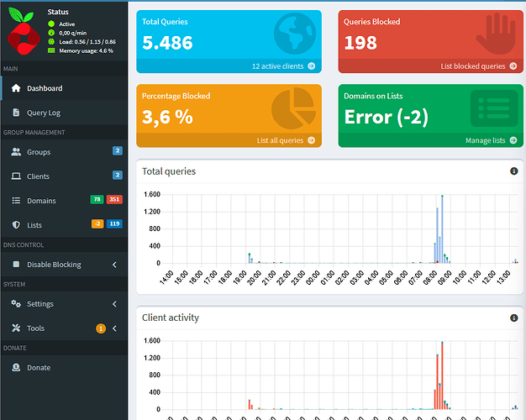Click the Dashboard home icon

pyautogui.click(x=16, y=88)
